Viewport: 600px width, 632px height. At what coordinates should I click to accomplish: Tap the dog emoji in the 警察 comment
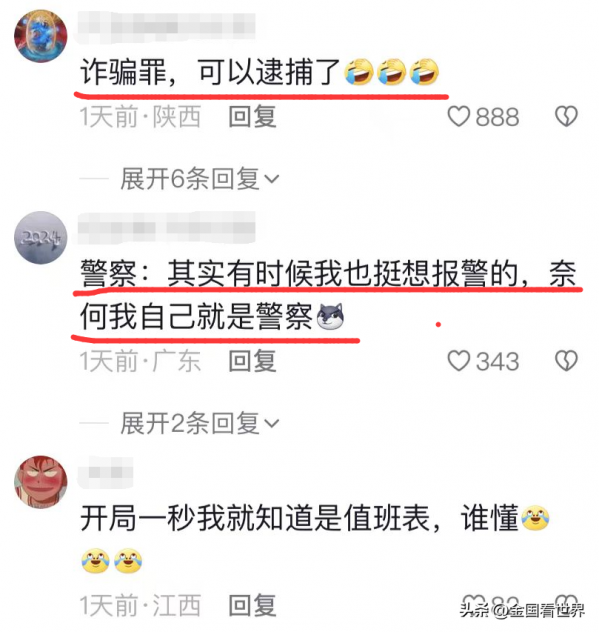(x=330, y=316)
